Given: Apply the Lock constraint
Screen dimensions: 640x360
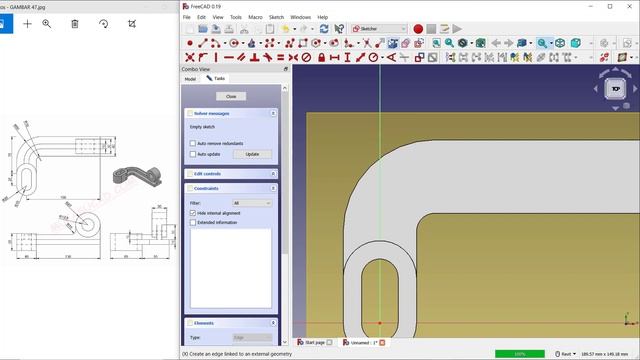Looking at the screenshot, I should 322,58.
